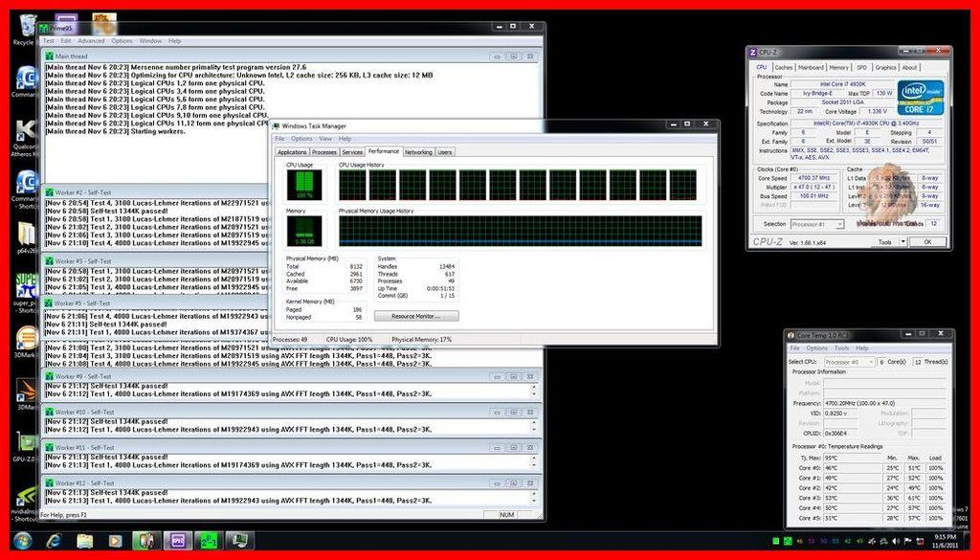
Task: Open Windows Media Player taskbar icon
Action: [x=115, y=540]
